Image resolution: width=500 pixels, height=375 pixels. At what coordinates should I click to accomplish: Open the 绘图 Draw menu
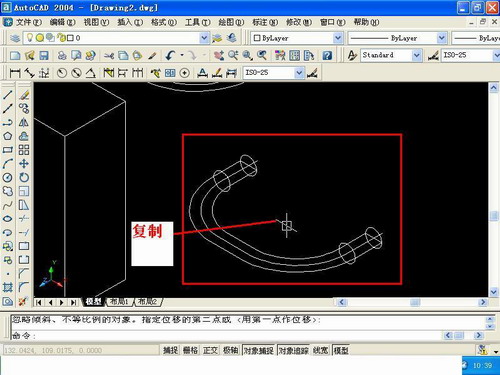[x=231, y=22]
